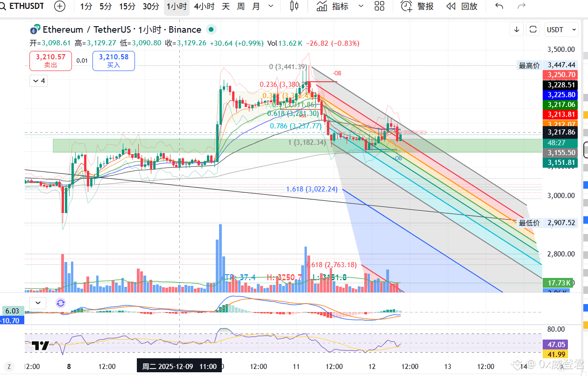Click the RSI 47.05 purple label
Image resolution: width=588 pixels, height=376 pixels.
[x=555, y=344]
